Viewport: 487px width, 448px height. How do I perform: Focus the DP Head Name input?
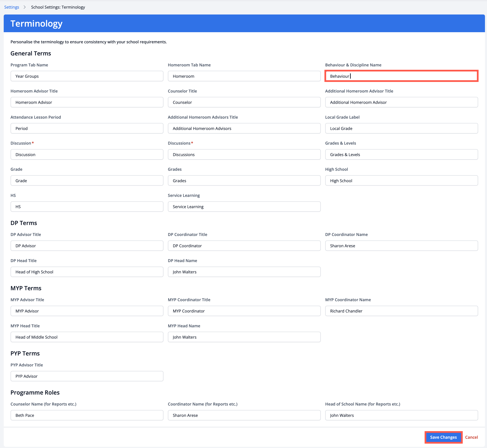(x=244, y=272)
